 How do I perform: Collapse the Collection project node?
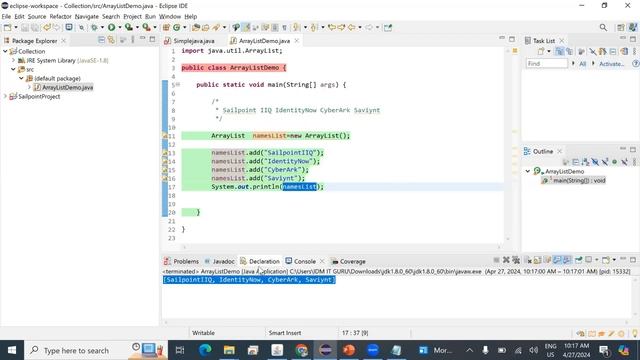5,51
